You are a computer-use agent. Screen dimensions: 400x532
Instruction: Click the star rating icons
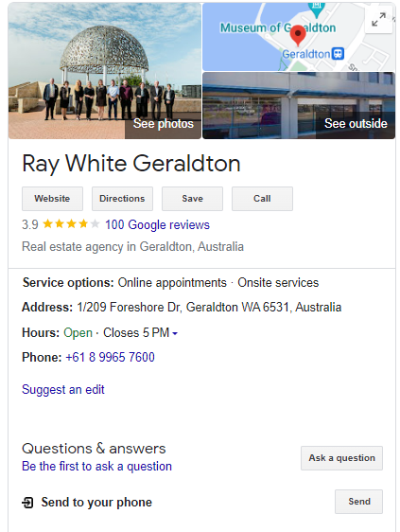(x=71, y=224)
